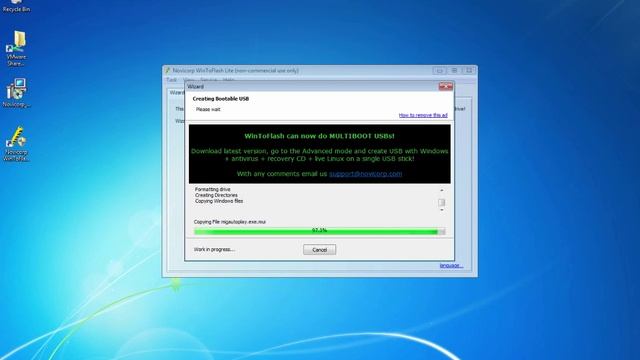Maximize the WinToFlash Lite main window
This screenshot has height=360, width=640.
[454, 71]
